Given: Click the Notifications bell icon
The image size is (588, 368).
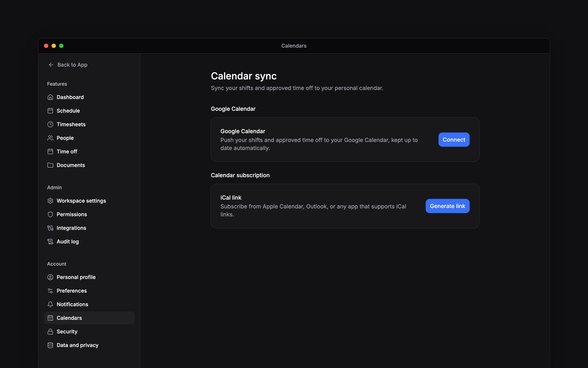Looking at the screenshot, I should coord(50,304).
